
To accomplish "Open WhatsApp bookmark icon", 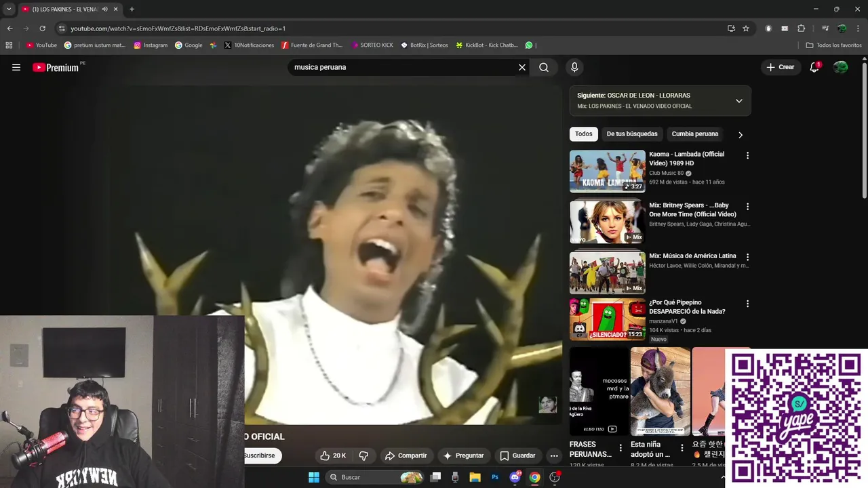I will pos(529,45).
